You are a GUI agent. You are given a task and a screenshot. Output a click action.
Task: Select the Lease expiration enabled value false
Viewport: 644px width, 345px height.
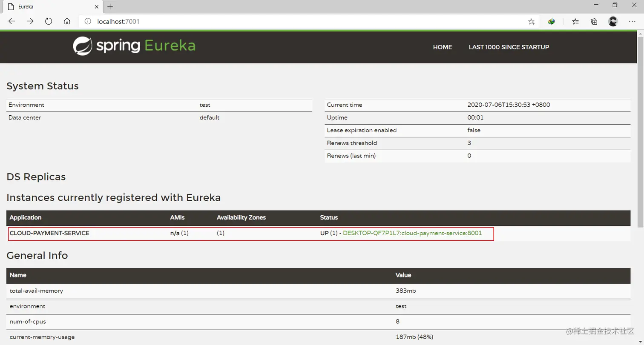pos(474,130)
